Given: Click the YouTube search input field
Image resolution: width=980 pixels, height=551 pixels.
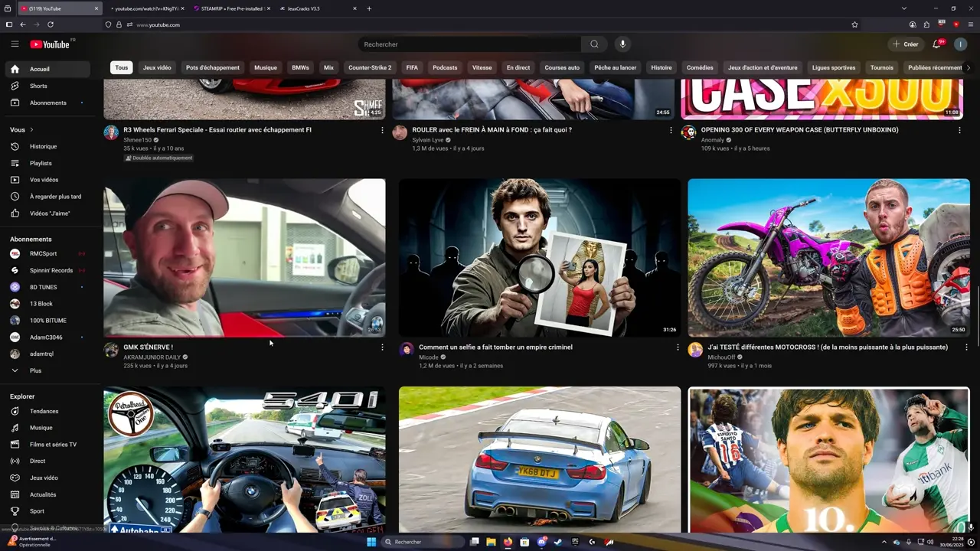Looking at the screenshot, I should tap(469, 44).
